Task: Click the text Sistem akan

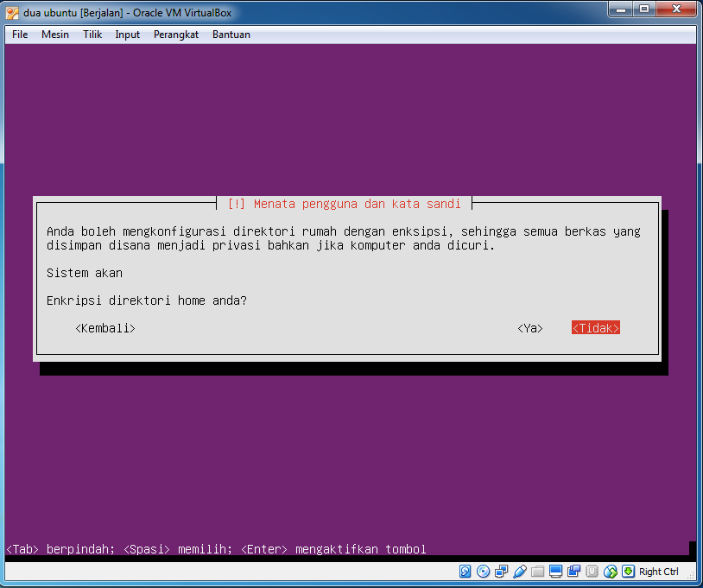Action: pos(85,273)
